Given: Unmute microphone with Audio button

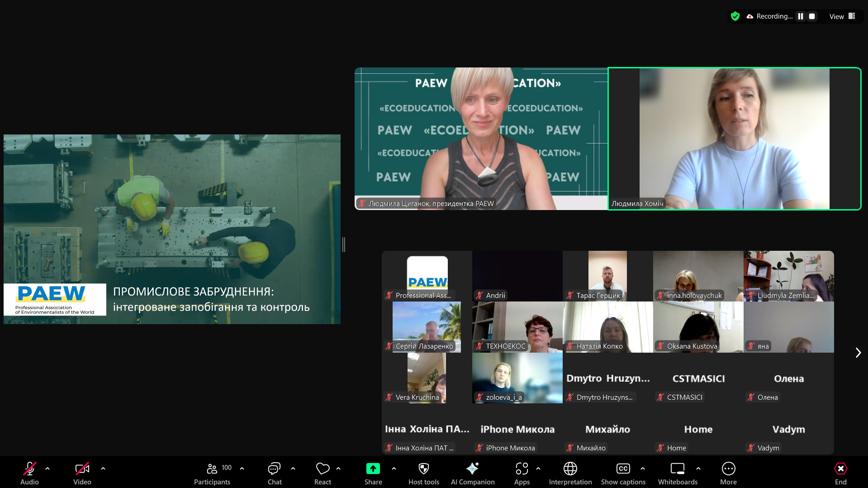Looking at the screenshot, I should coord(29,473).
